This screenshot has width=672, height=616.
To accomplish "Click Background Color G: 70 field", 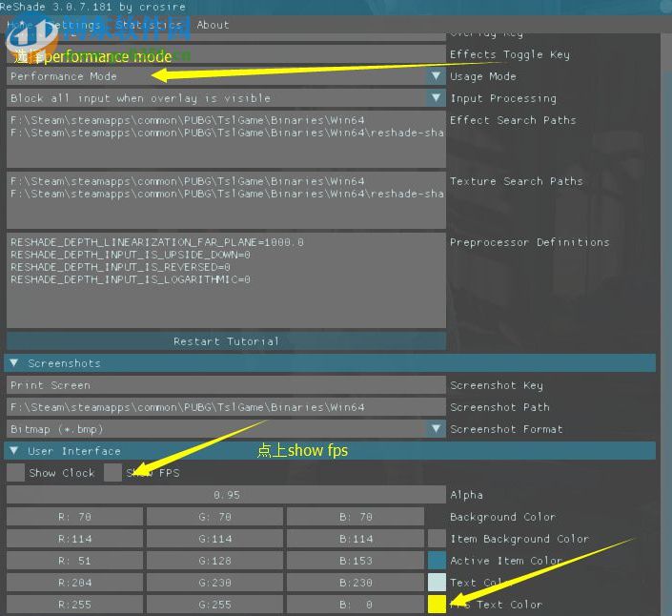I will 214,517.
